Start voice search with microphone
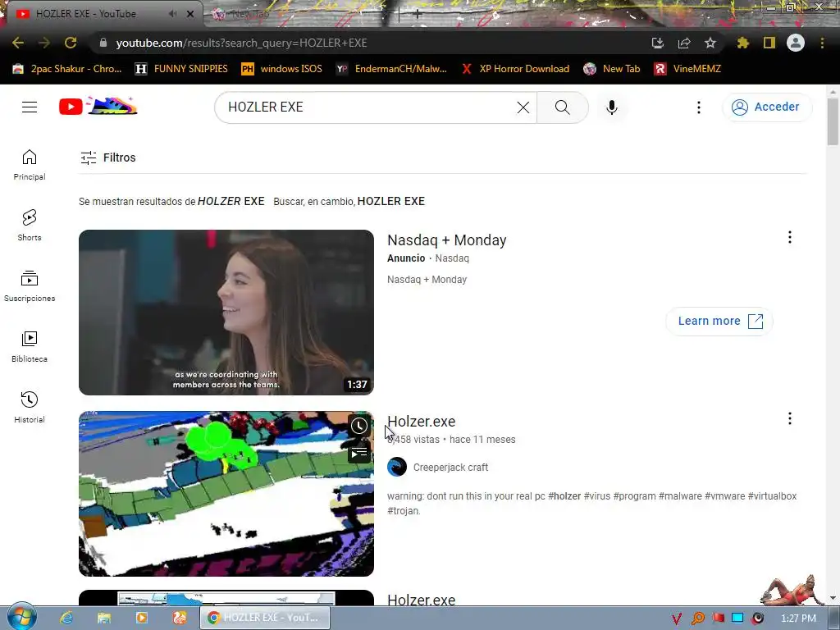840x630 pixels. click(x=612, y=107)
